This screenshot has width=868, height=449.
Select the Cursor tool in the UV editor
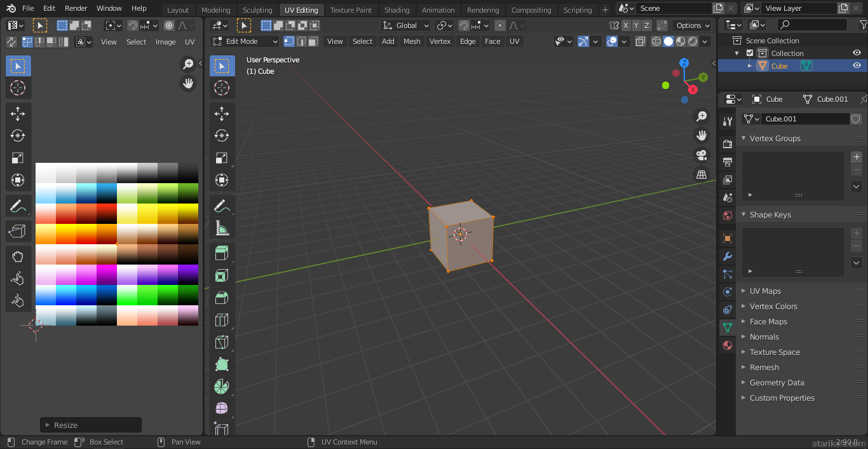point(18,88)
